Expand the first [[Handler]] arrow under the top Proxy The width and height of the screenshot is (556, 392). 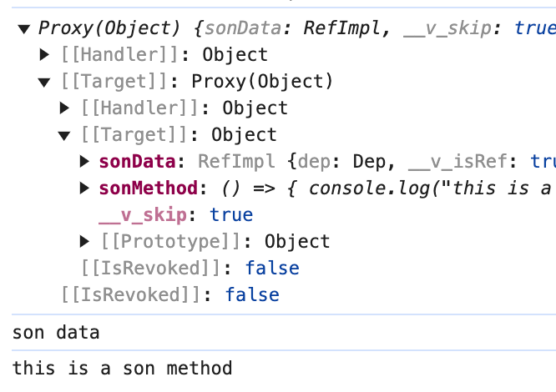click(45, 55)
